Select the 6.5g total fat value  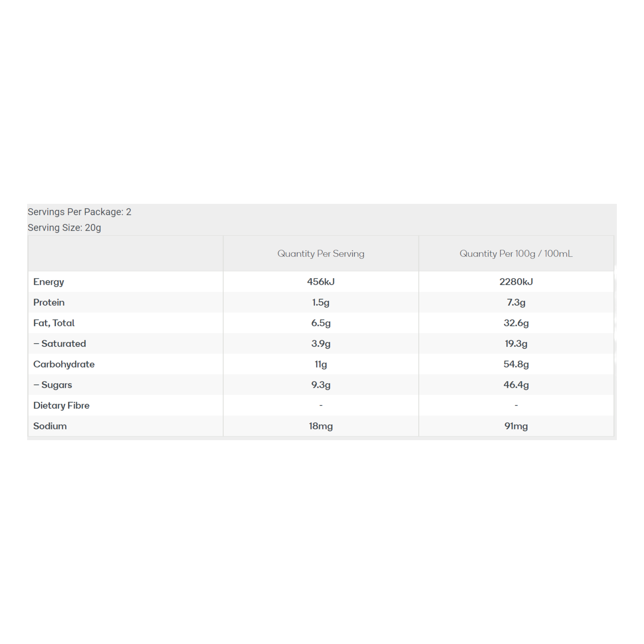coord(321,323)
